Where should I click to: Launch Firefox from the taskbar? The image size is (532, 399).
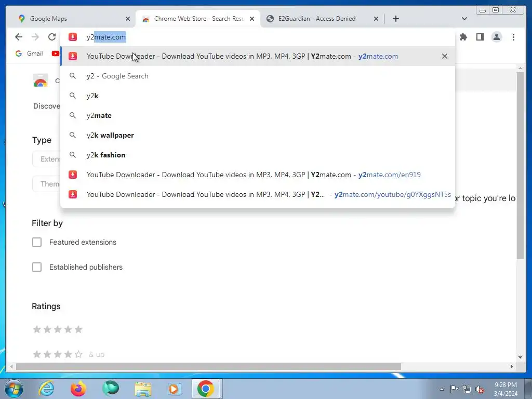tap(78, 389)
